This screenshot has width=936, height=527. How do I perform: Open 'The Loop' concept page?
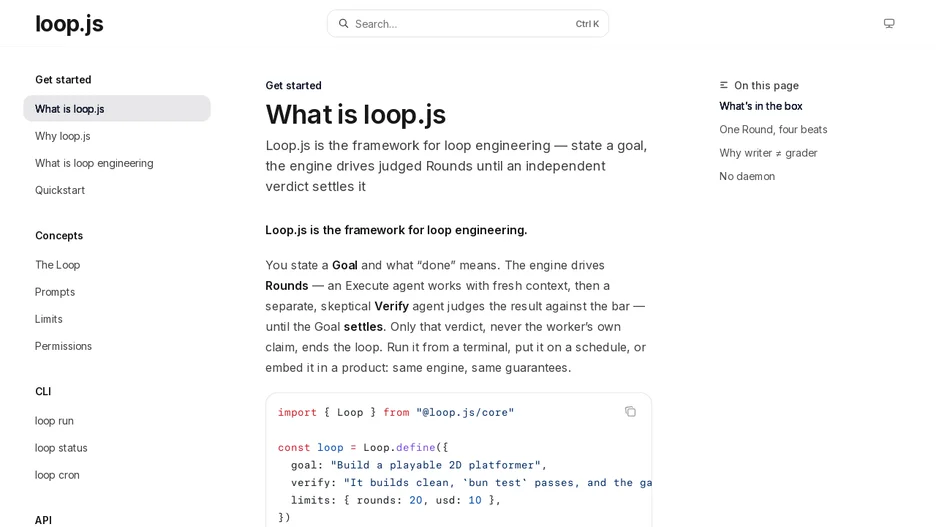(57, 265)
